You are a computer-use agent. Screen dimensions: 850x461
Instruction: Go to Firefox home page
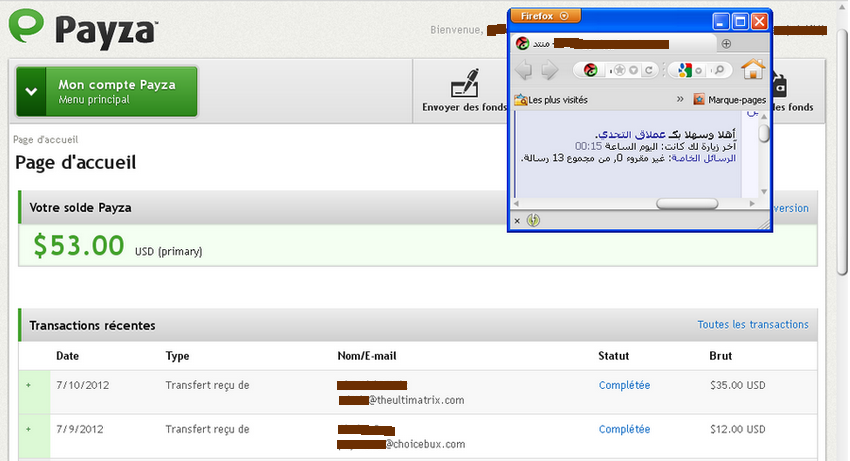[x=753, y=69]
